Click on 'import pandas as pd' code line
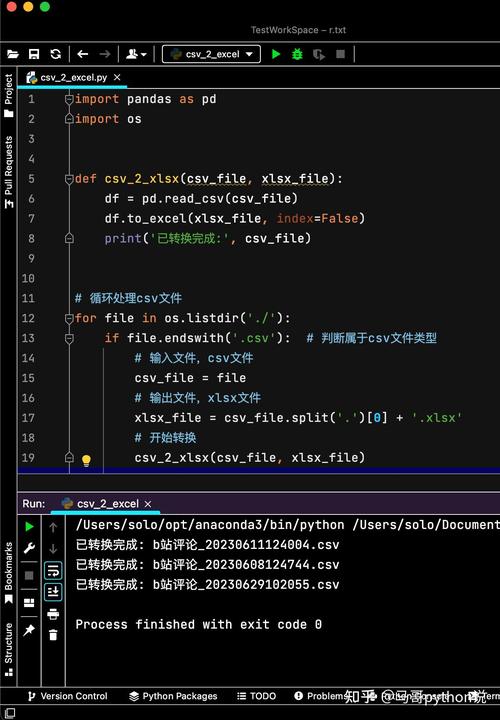The image size is (500, 720). coord(146,99)
